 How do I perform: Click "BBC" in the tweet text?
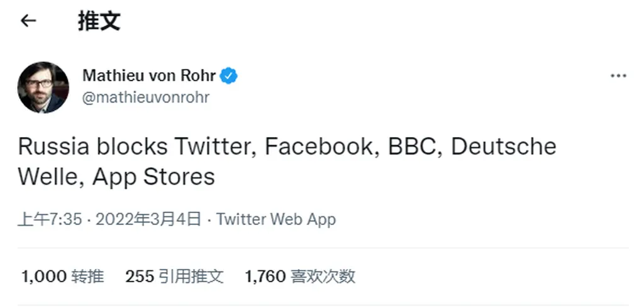(412, 146)
